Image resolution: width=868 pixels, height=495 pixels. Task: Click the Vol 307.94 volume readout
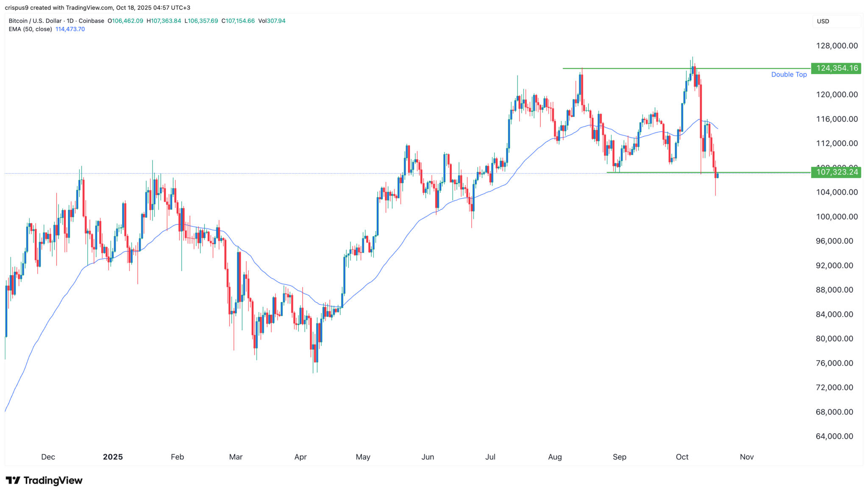tap(272, 21)
